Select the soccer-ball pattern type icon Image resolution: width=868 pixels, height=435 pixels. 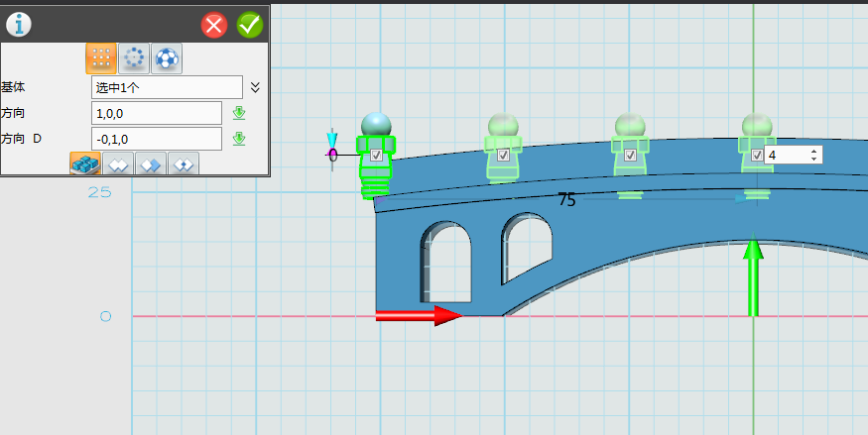tap(167, 59)
